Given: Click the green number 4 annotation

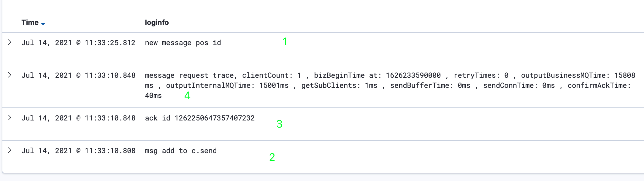Looking at the screenshot, I should 187,96.
